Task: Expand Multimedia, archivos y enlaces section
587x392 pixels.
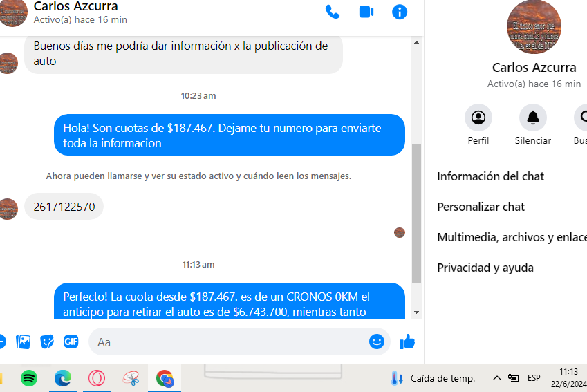Action: (512, 237)
